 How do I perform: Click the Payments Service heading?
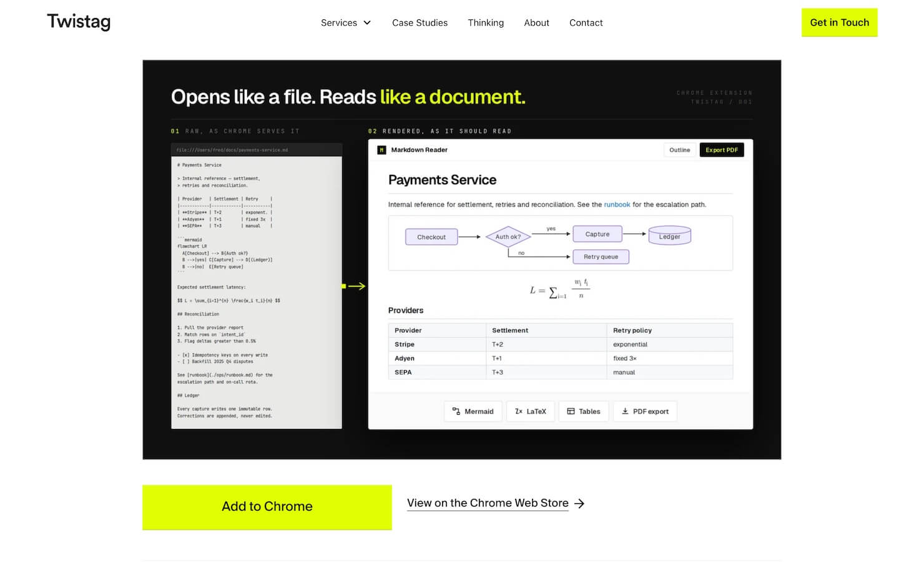[x=442, y=180]
